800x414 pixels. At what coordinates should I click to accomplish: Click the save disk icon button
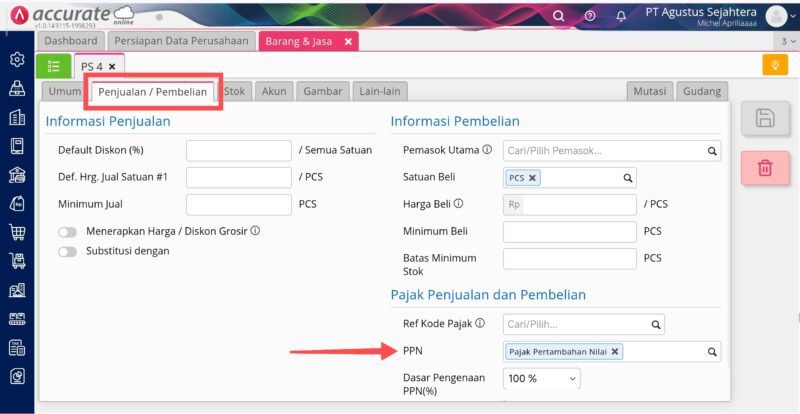pos(765,118)
